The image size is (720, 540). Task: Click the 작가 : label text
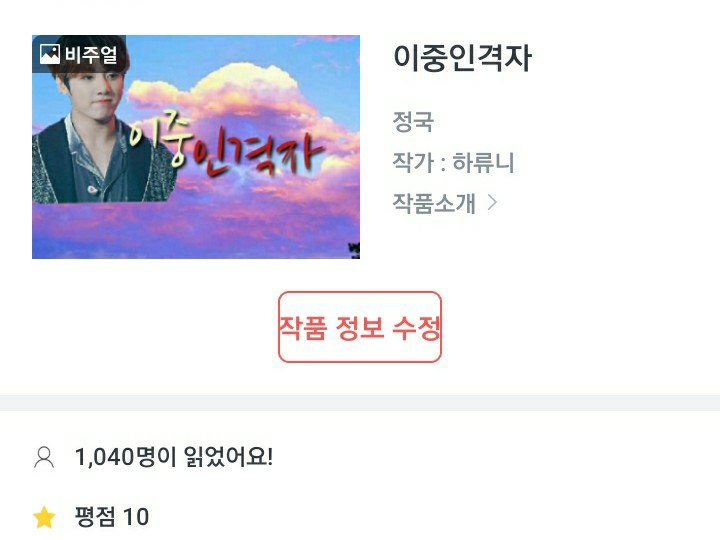click(x=419, y=162)
